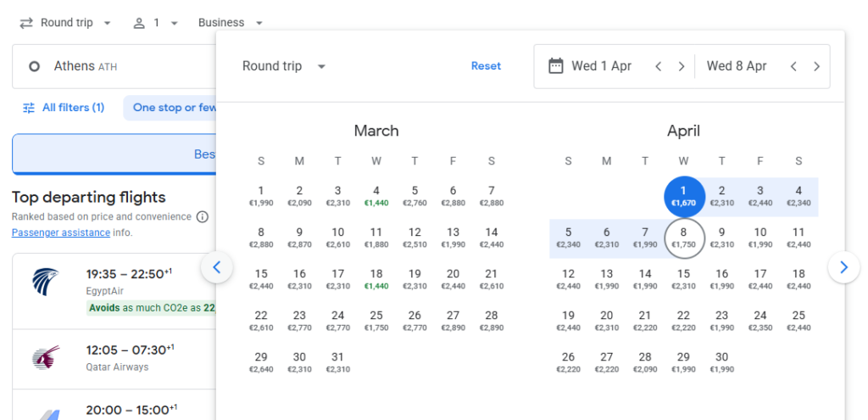Screen dimensions: 868x420
Task: Open the Passenger assistance link
Action: [x=61, y=232]
